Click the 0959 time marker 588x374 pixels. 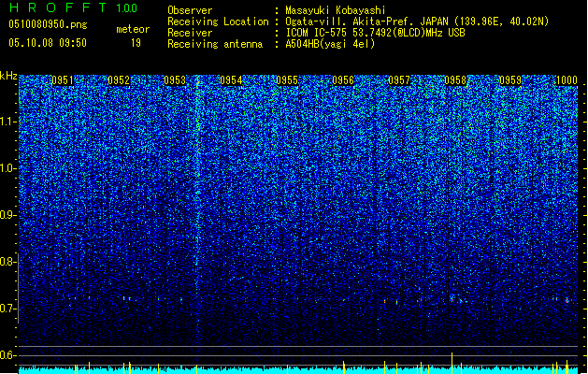click(x=510, y=80)
